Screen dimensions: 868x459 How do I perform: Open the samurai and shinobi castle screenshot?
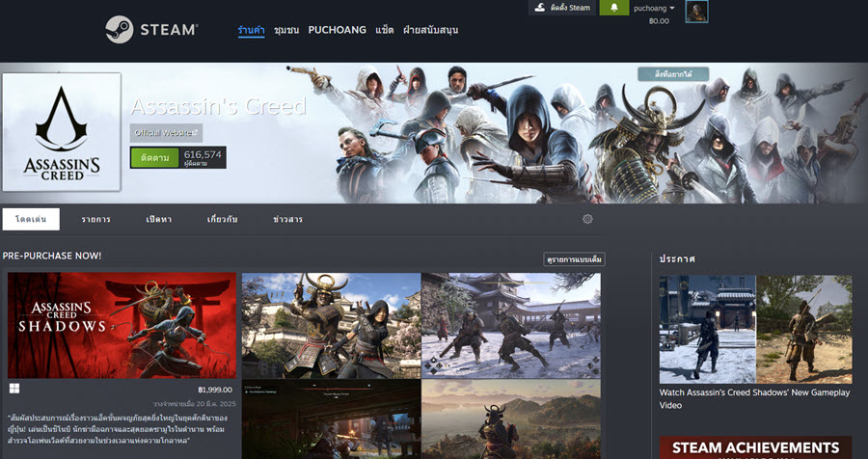pos(331,325)
